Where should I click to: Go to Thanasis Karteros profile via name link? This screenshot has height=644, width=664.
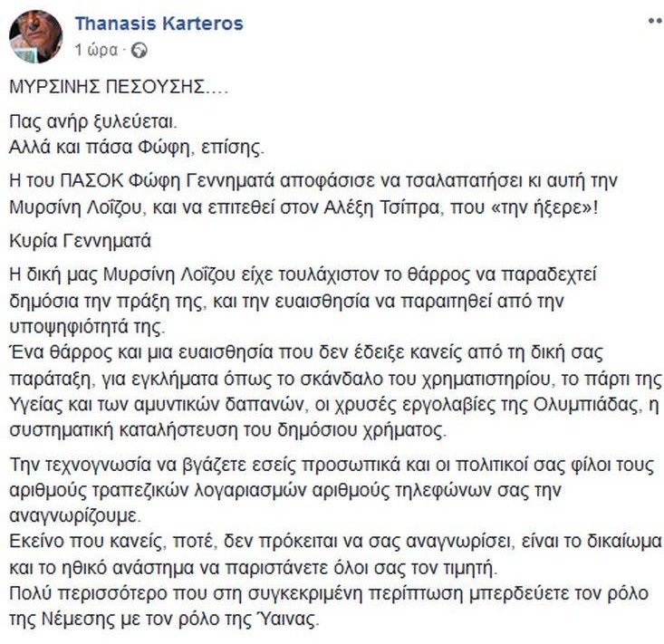pos(159,24)
